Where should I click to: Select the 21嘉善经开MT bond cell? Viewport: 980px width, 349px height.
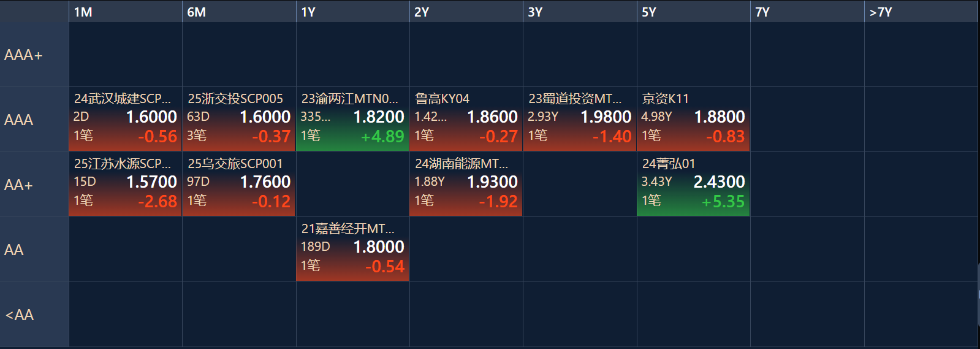tap(352, 249)
